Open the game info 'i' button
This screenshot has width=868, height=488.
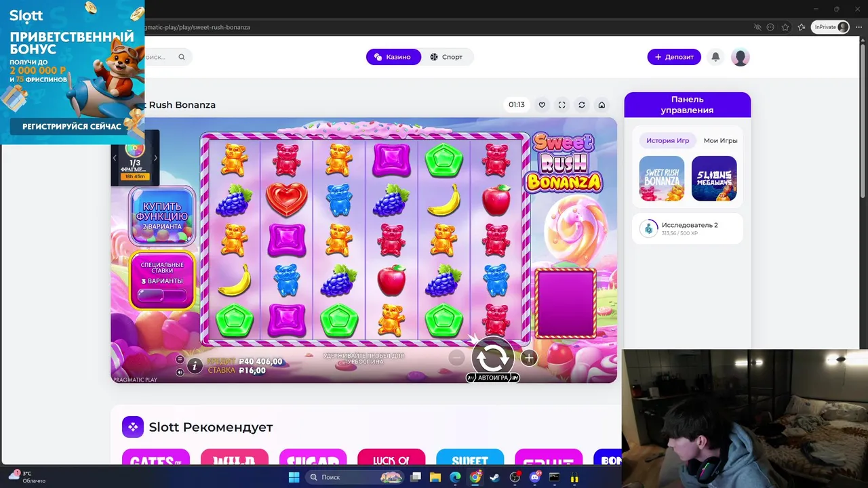pos(195,366)
